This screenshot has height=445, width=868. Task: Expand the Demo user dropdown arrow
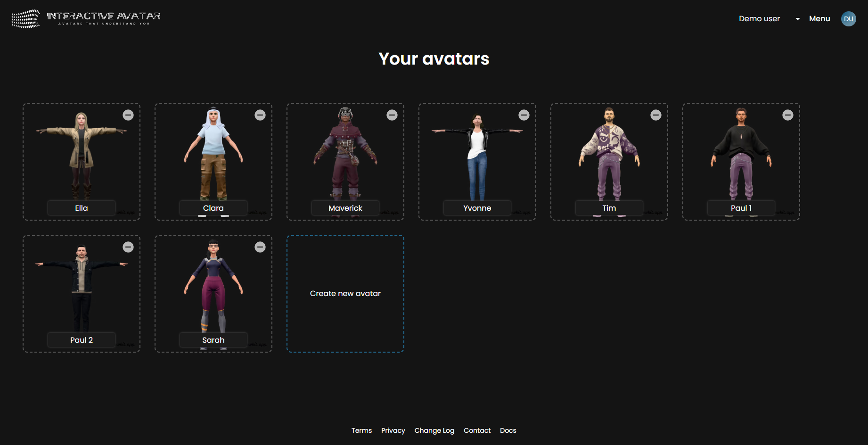(x=797, y=19)
